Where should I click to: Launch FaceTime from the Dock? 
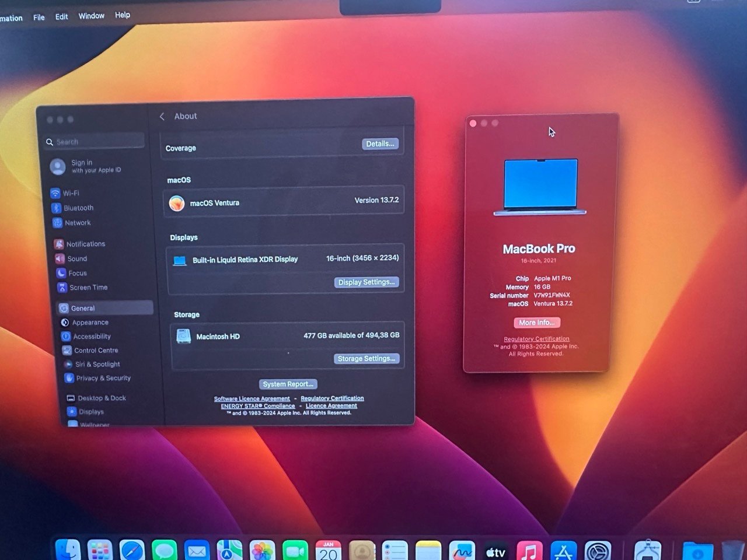tap(295, 550)
